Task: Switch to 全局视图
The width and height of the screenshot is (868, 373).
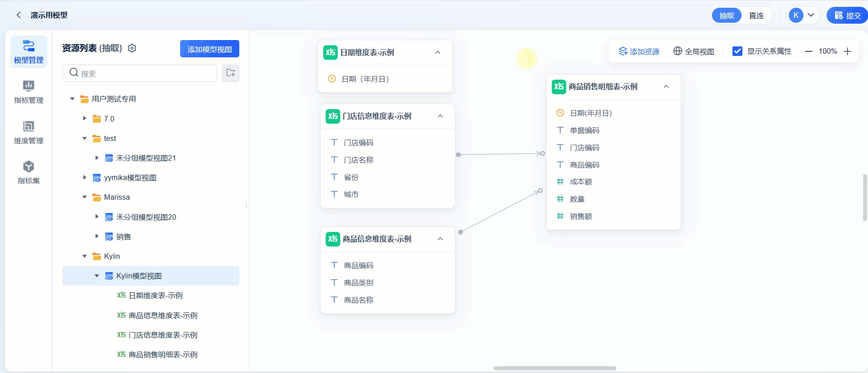Action: pos(694,51)
